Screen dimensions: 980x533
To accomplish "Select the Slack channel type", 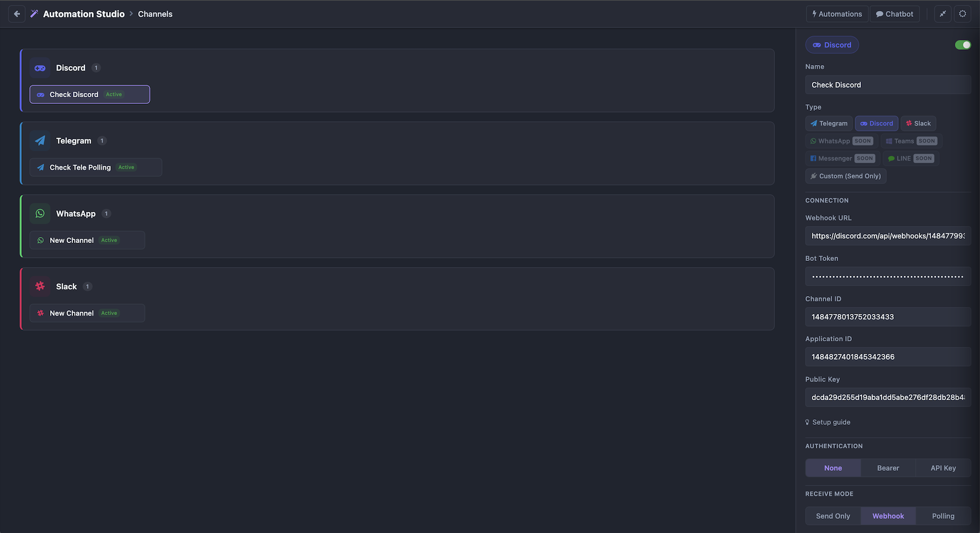I will coord(918,123).
